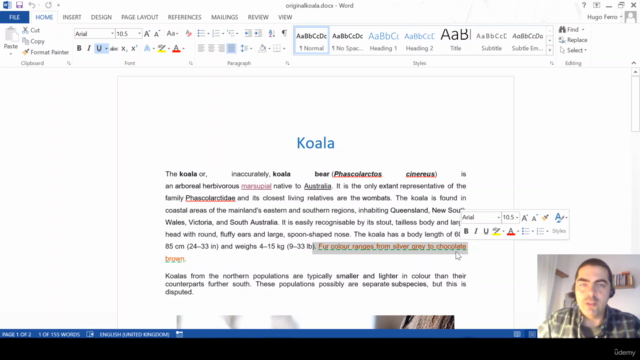This screenshot has height=360, width=640.
Task: Apply the Heading 1 style
Action: (x=383, y=41)
